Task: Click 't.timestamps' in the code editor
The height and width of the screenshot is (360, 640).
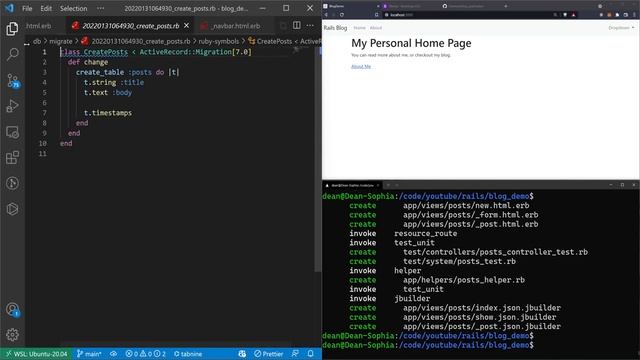Action: pyautogui.click(x=108, y=113)
